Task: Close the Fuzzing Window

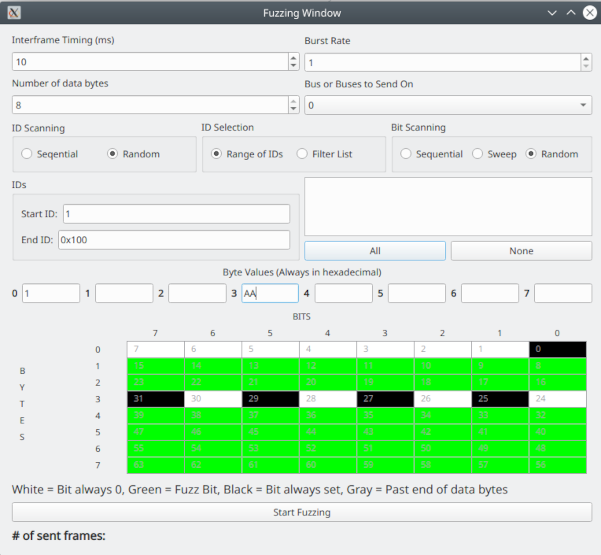Action: click(x=590, y=13)
